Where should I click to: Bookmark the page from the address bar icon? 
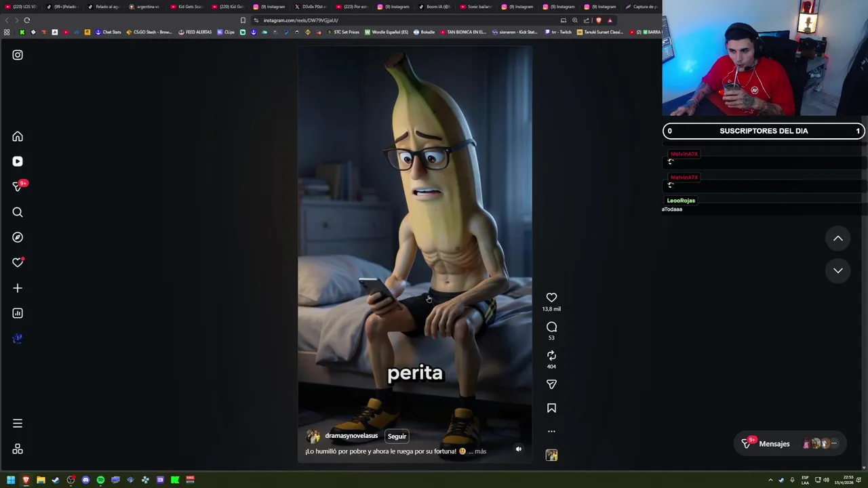click(x=243, y=20)
